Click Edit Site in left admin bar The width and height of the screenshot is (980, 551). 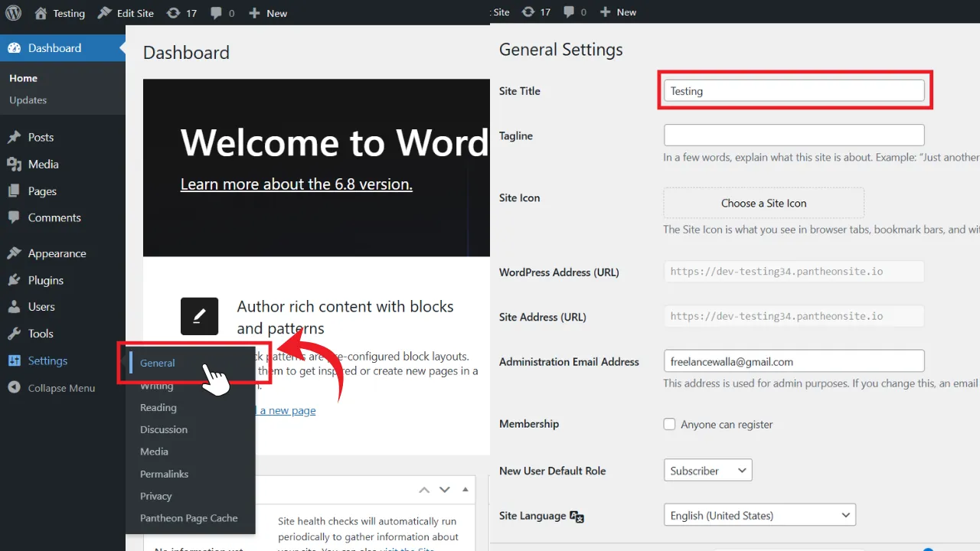pos(126,13)
